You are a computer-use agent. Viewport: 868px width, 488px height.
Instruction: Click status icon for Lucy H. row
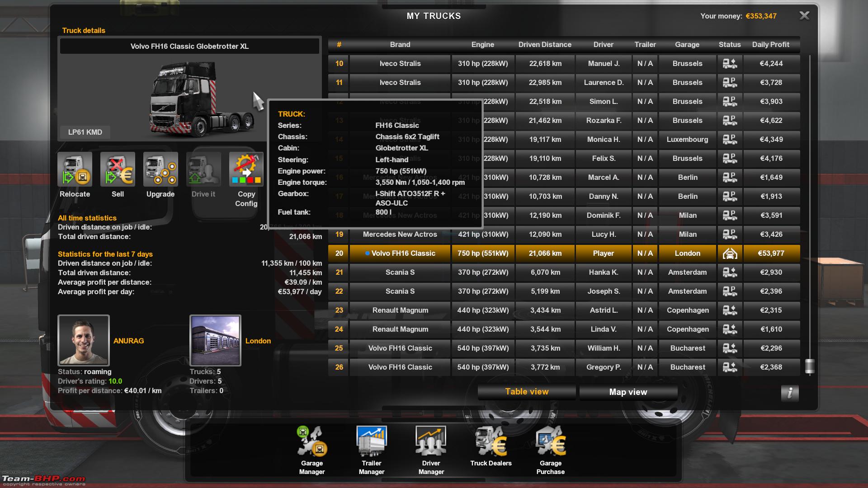coord(730,235)
